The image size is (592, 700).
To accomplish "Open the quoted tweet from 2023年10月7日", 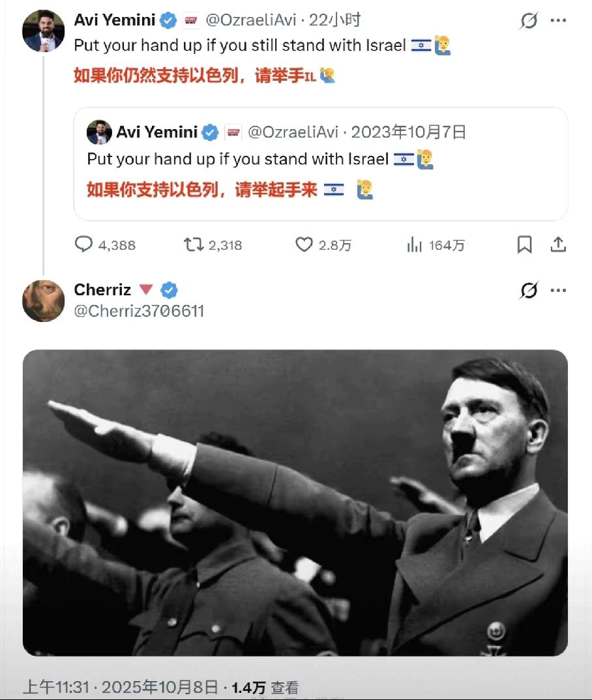I will [321, 164].
